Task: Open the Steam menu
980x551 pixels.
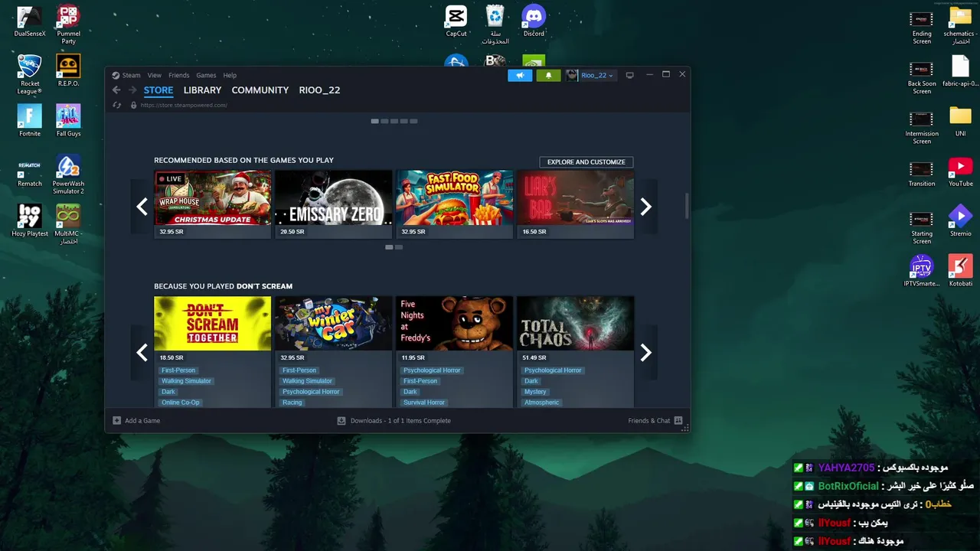Action: click(131, 75)
